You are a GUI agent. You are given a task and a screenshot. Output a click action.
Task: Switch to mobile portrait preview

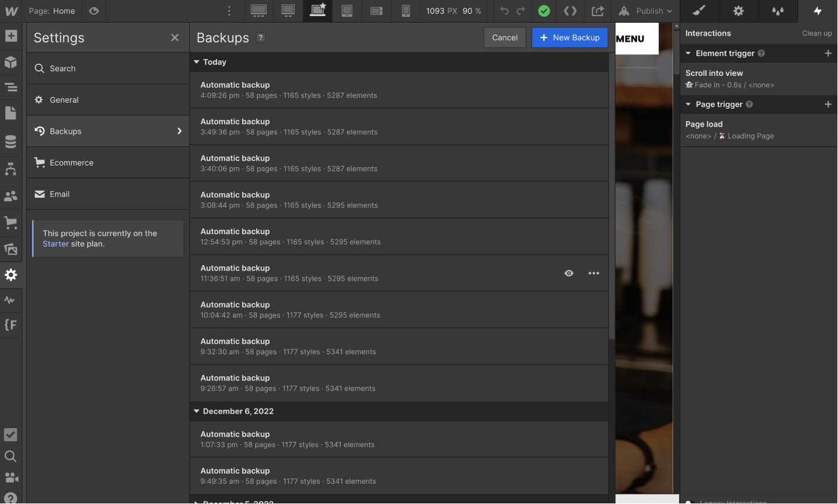[x=406, y=11]
